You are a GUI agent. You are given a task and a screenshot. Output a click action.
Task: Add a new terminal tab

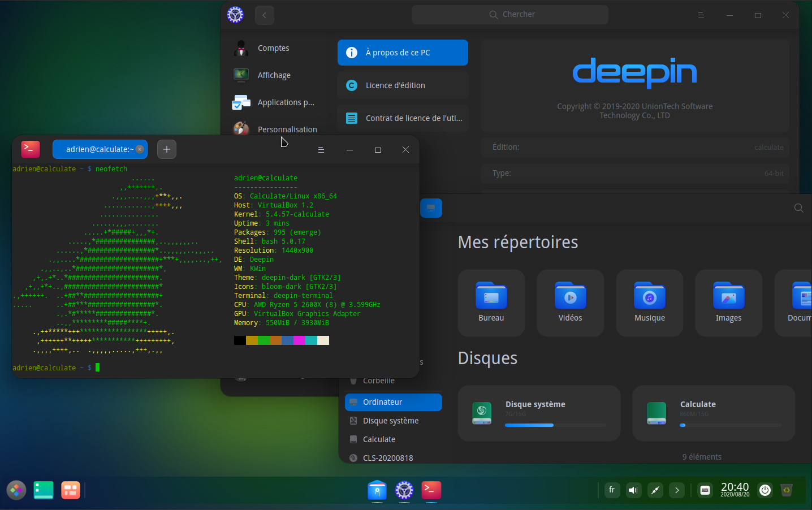pos(167,149)
